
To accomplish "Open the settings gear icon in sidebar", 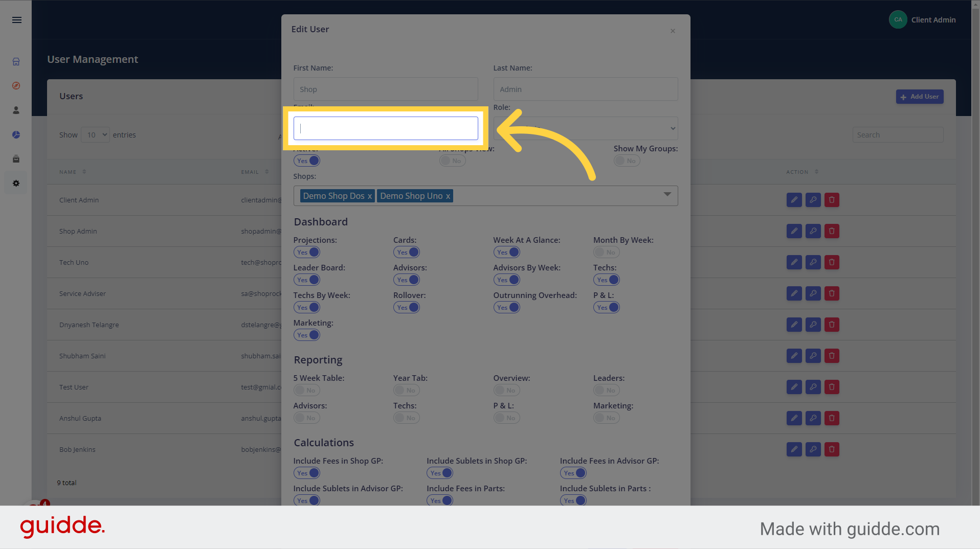I will click(16, 183).
